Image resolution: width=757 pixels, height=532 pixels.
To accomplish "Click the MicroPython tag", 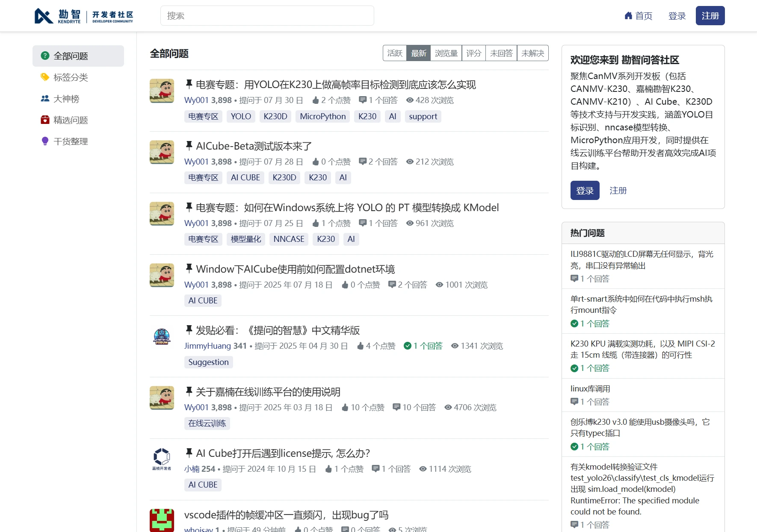I will (323, 116).
